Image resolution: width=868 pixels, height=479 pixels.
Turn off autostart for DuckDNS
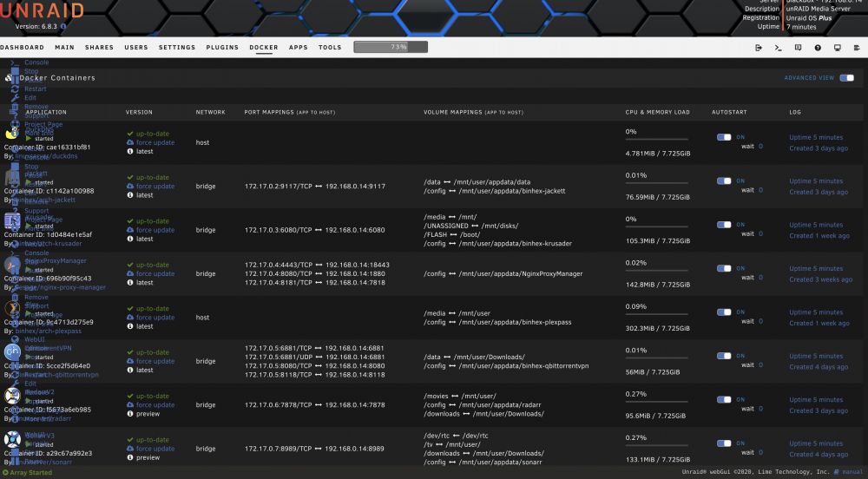(x=724, y=137)
